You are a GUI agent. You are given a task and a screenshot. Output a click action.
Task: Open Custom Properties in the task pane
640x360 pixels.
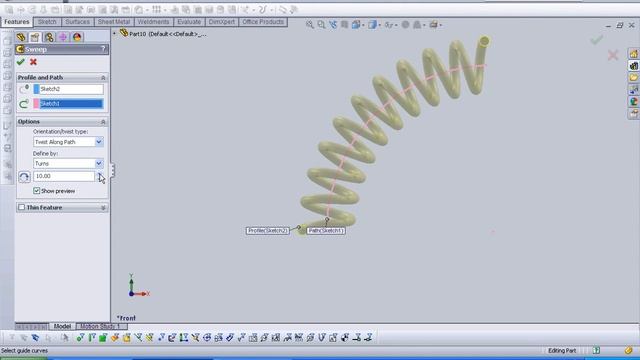coord(633,113)
